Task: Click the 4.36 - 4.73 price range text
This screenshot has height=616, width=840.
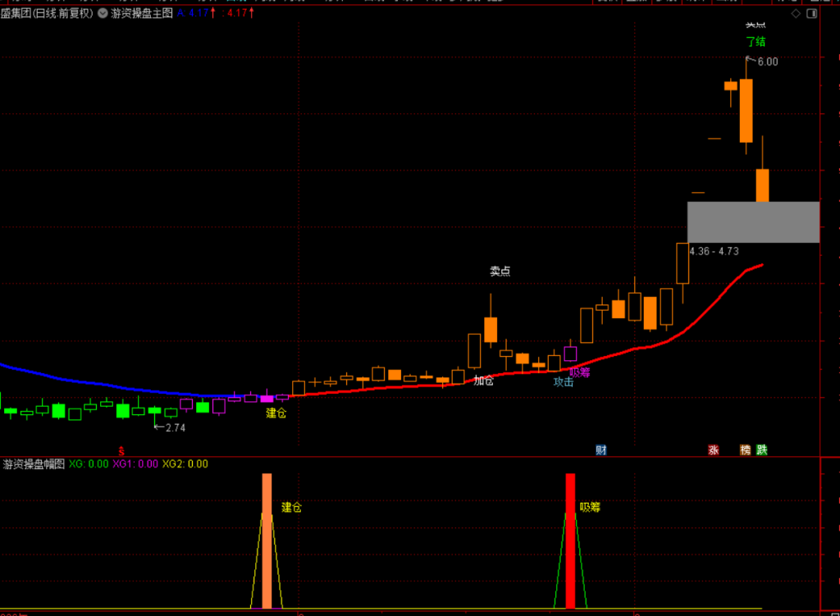Action: [x=714, y=251]
